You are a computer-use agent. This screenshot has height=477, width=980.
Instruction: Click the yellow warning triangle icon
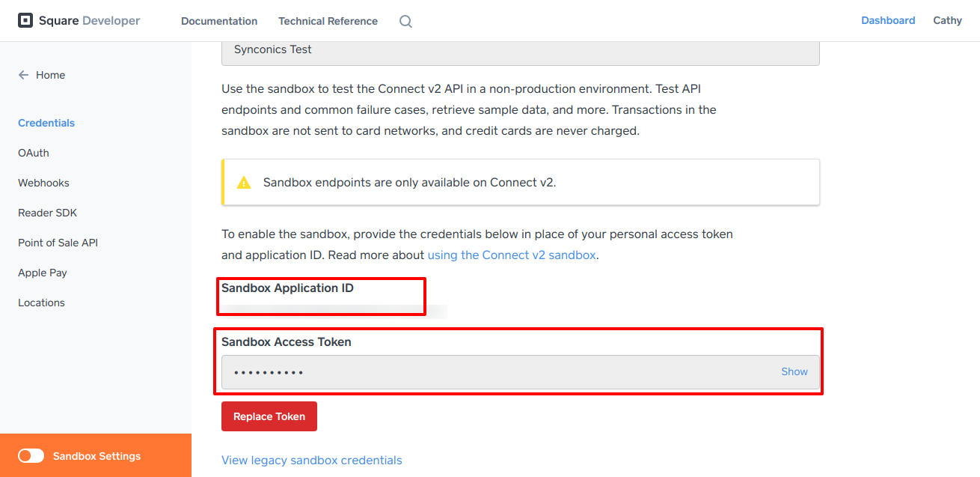(244, 183)
